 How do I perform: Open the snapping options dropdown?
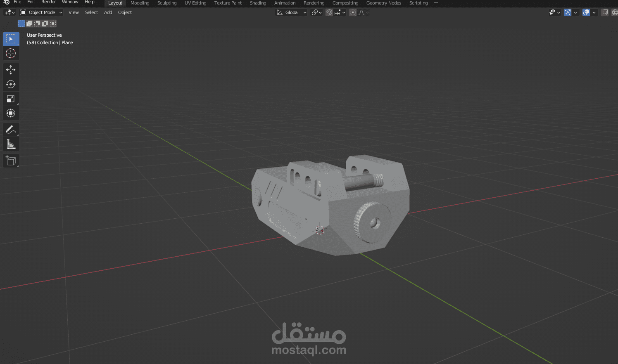click(340, 12)
